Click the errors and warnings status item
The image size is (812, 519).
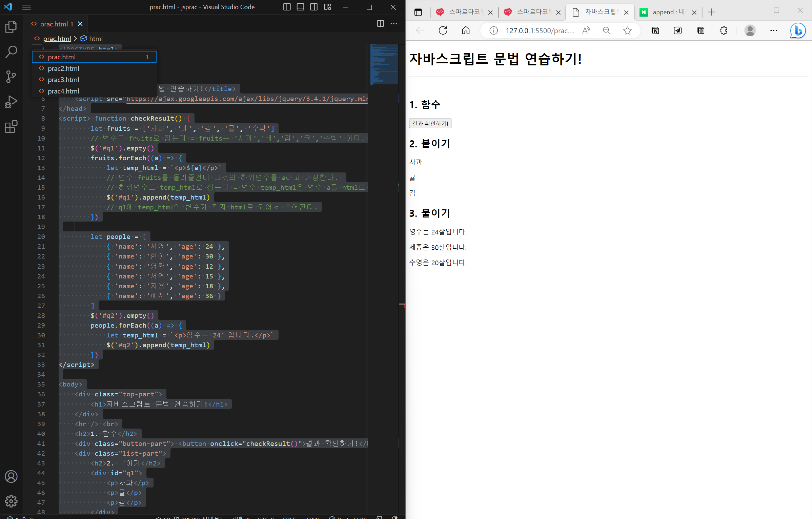click(20, 517)
